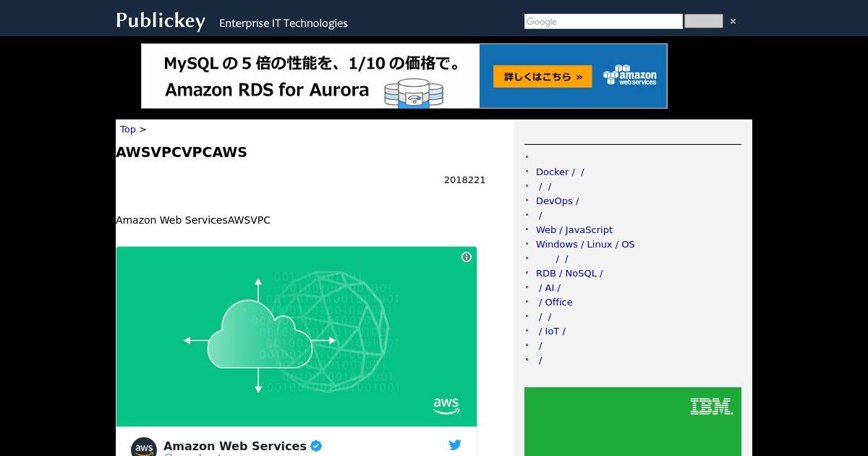Screen dimensions: 868x456
Task: Go to the Top breadcrumb link
Action: pyautogui.click(x=128, y=129)
